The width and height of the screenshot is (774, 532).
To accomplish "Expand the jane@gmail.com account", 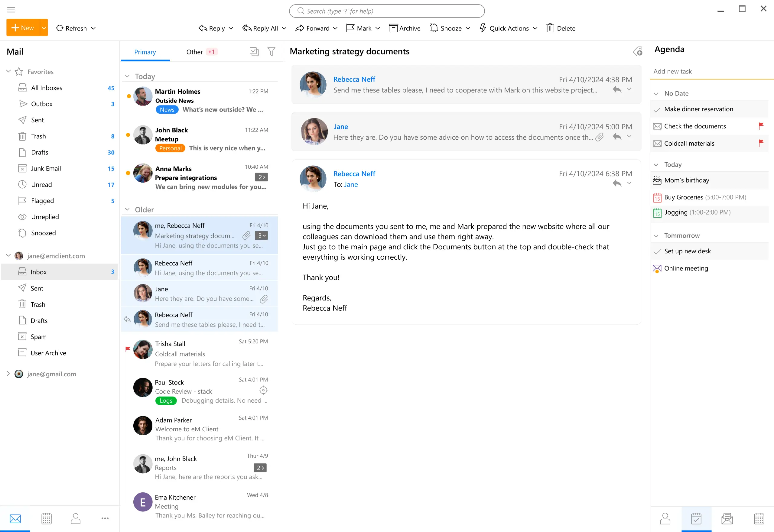I will [8, 374].
